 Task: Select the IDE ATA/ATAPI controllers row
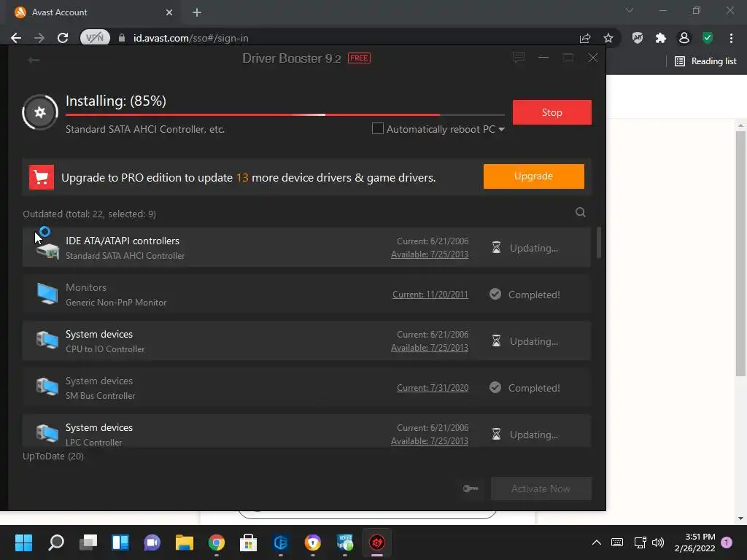(306, 247)
